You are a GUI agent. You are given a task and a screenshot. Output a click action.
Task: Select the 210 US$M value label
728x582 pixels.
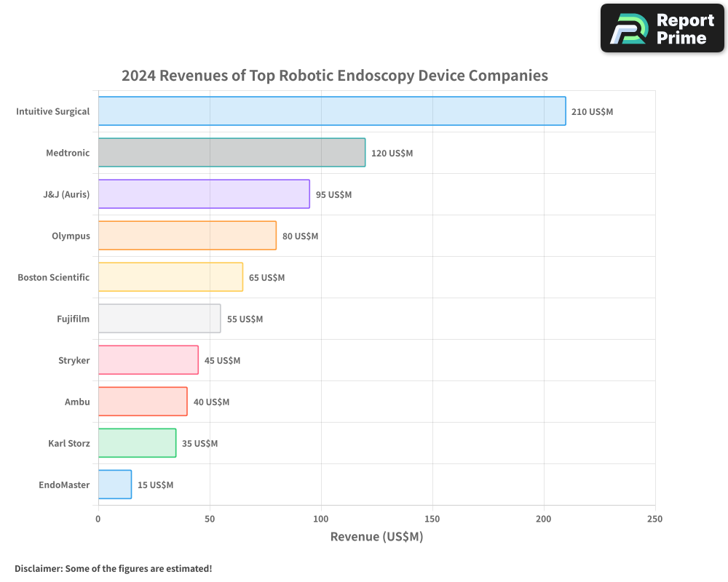[x=591, y=111]
